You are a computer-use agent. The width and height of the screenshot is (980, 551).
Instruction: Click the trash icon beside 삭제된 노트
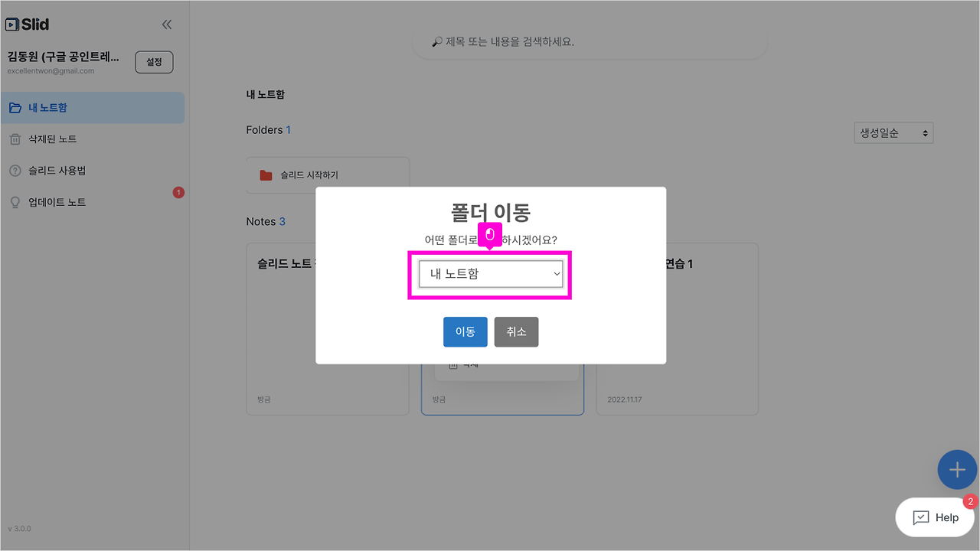click(x=17, y=139)
